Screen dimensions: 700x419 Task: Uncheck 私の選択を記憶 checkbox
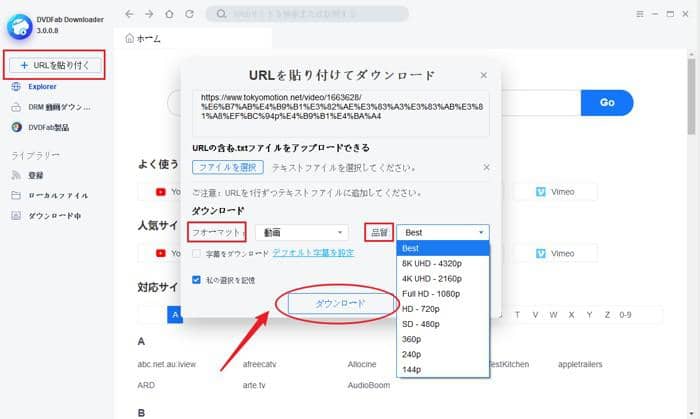197,279
